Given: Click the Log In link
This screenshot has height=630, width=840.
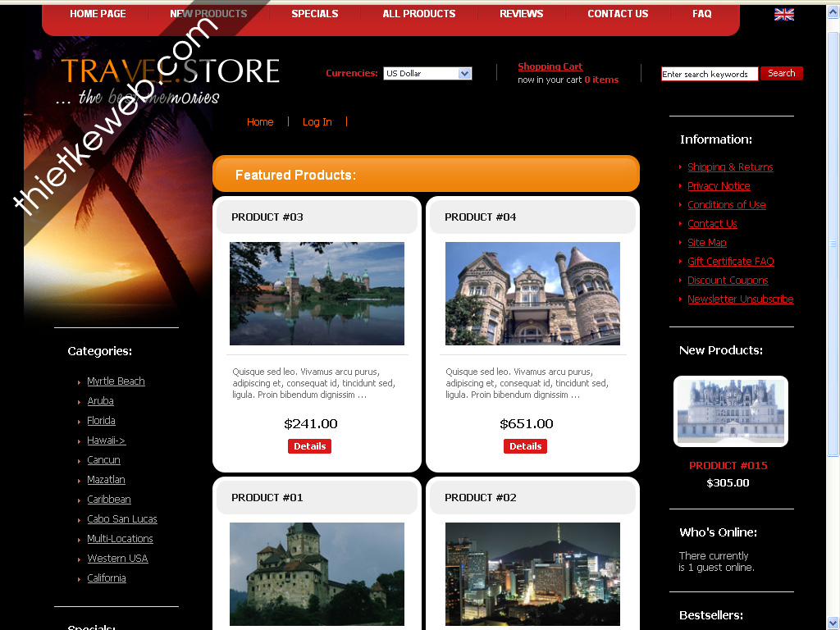Looking at the screenshot, I should [x=317, y=122].
